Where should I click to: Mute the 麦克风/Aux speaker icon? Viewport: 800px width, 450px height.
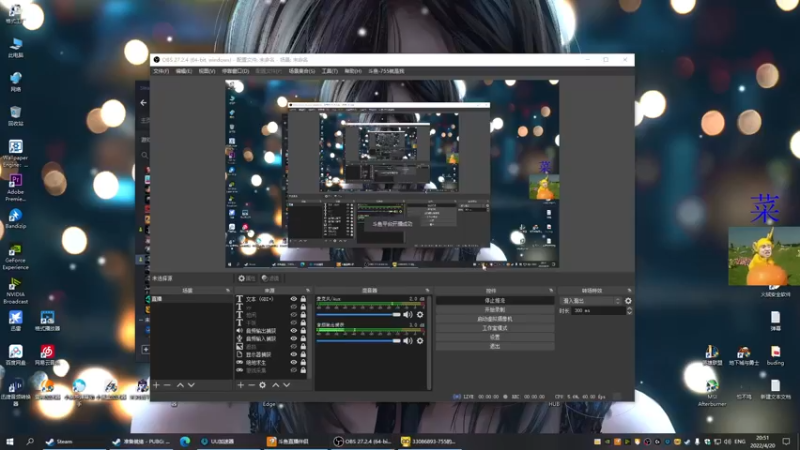pyautogui.click(x=408, y=315)
